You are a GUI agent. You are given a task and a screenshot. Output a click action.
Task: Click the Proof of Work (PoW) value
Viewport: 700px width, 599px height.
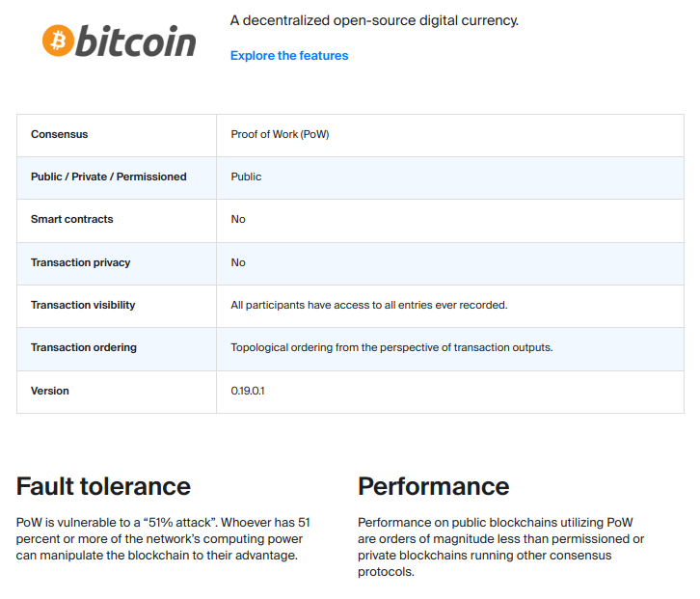pyautogui.click(x=280, y=134)
